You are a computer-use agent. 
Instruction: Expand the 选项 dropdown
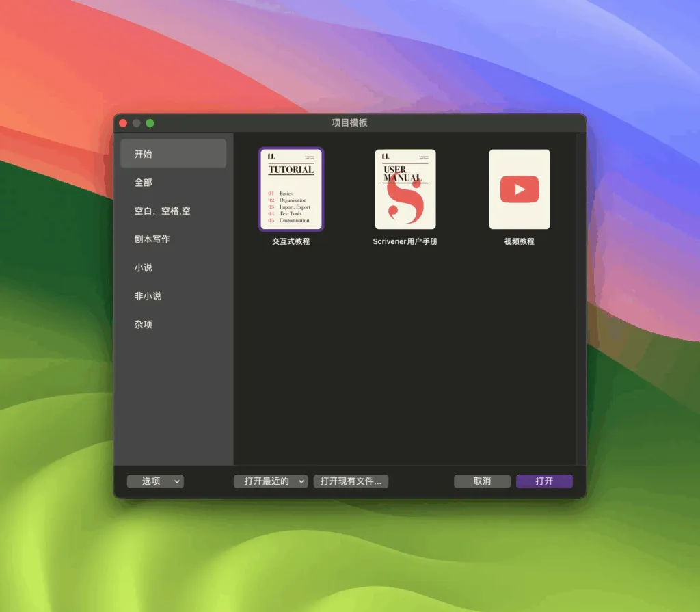coord(155,481)
